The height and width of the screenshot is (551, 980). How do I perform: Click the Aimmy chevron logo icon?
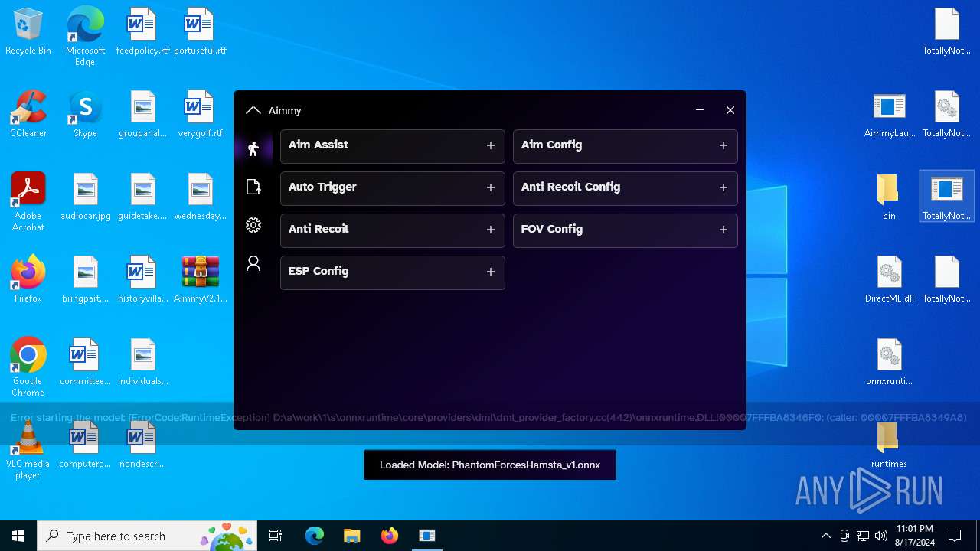(253, 110)
